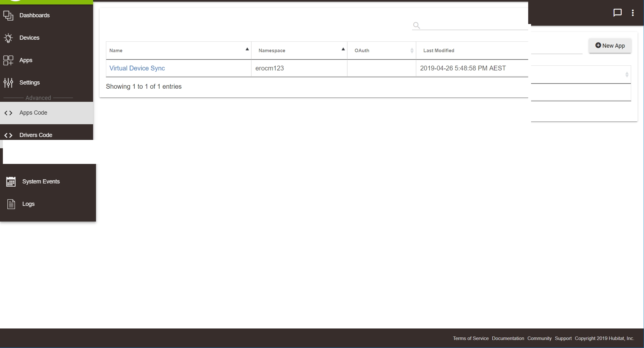The height and width of the screenshot is (348, 644).
Task: Open the Drivers Code menu item
Action: 36,135
